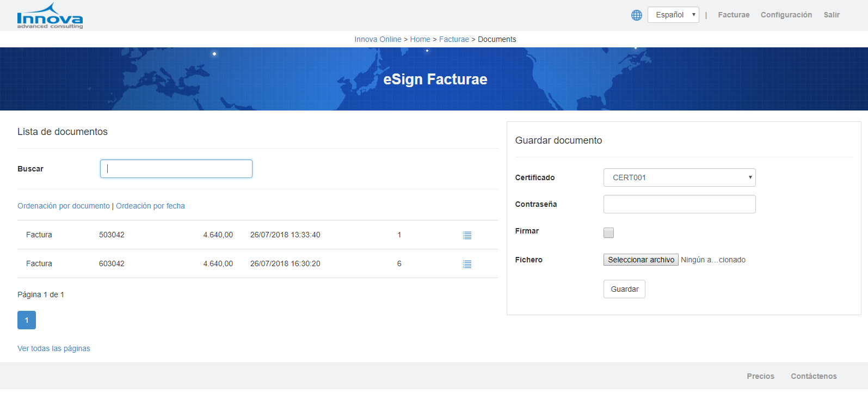This screenshot has width=868, height=399.
Task: Click date 26/07/2018 16:30:20
Action: pyautogui.click(x=285, y=263)
